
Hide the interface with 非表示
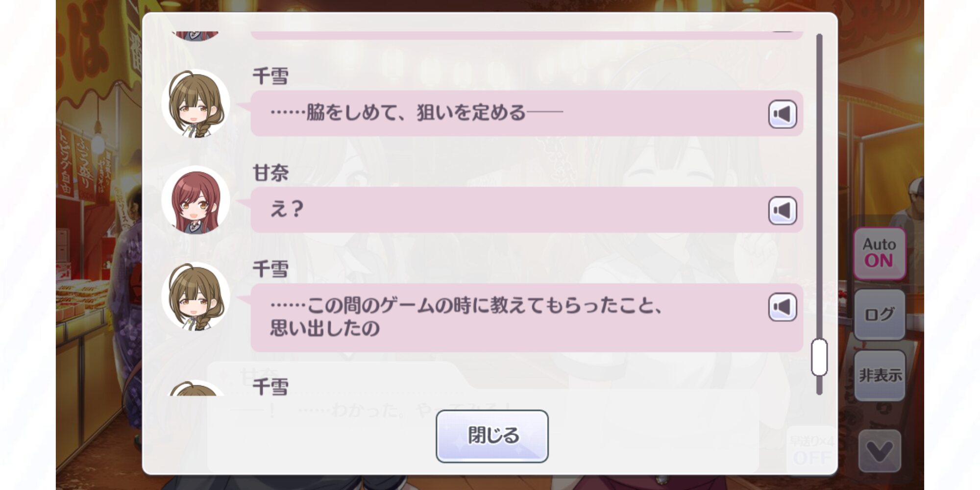tap(880, 375)
